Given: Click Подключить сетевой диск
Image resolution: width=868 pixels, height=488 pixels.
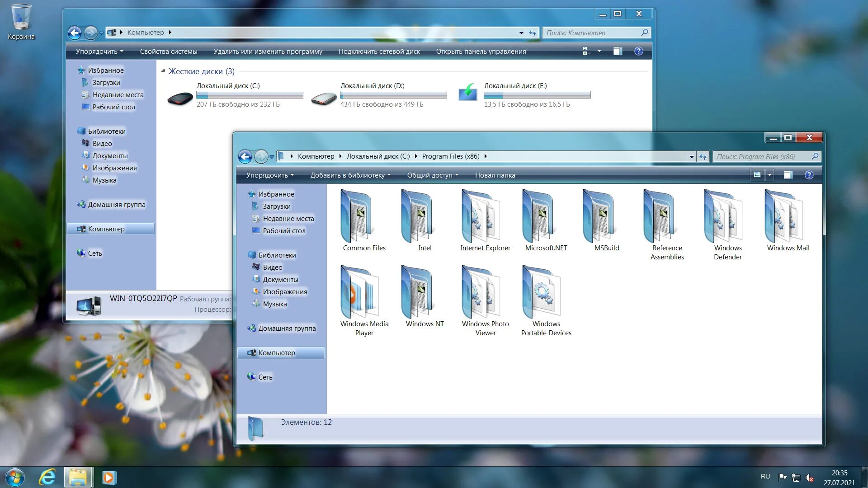Looking at the screenshot, I should coord(379,52).
